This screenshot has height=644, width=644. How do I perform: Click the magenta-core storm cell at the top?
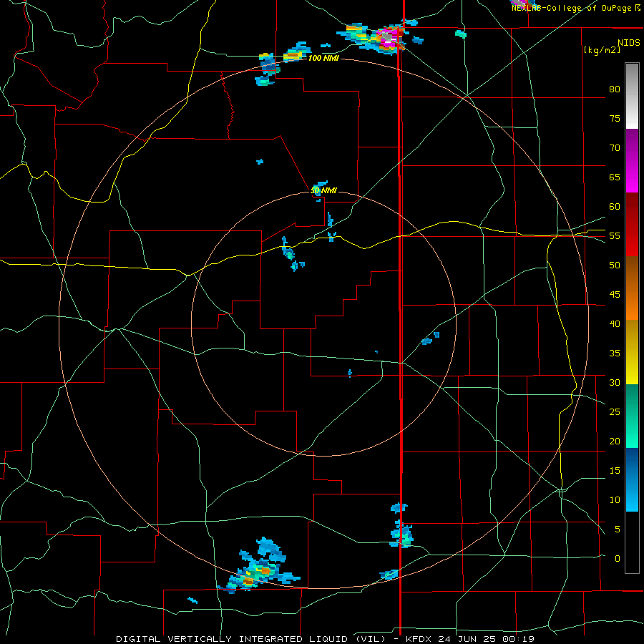pyautogui.click(x=388, y=38)
